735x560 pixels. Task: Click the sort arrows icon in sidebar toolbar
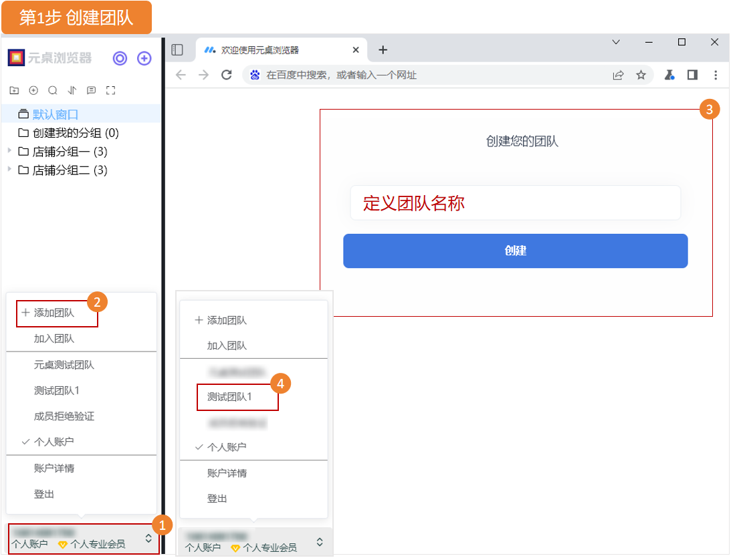72,90
